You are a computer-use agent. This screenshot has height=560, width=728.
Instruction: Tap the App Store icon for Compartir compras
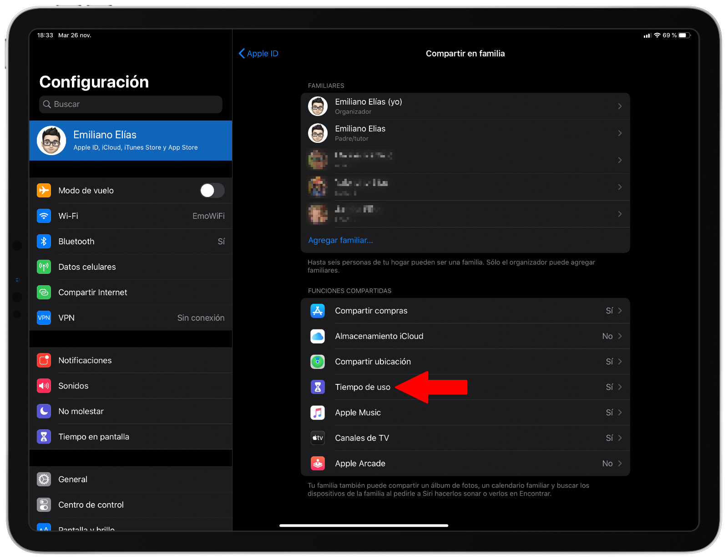click(x=318, y=311)
